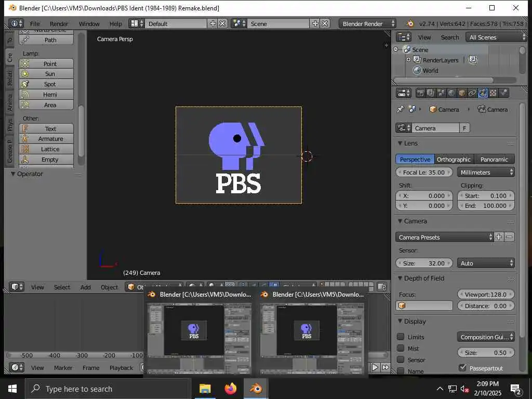
Task: Open File Explorer from taskbar
Action: click(x=205, y=389)
